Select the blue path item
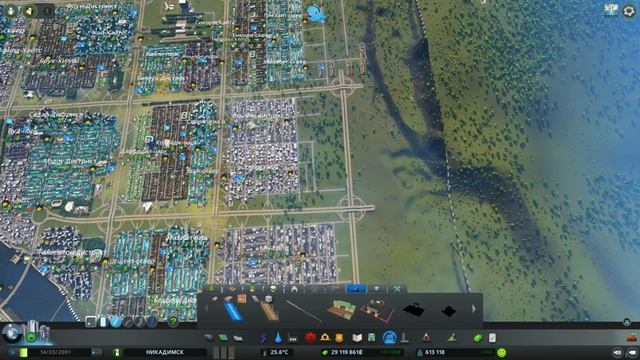640x360 pixels. (233, 312)
